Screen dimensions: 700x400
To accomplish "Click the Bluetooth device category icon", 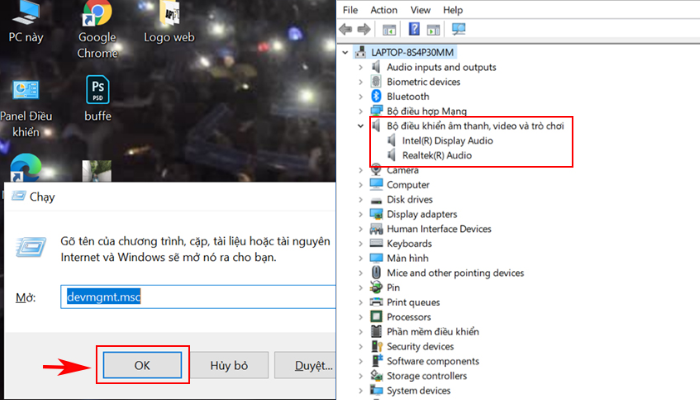I will [376, 96].
